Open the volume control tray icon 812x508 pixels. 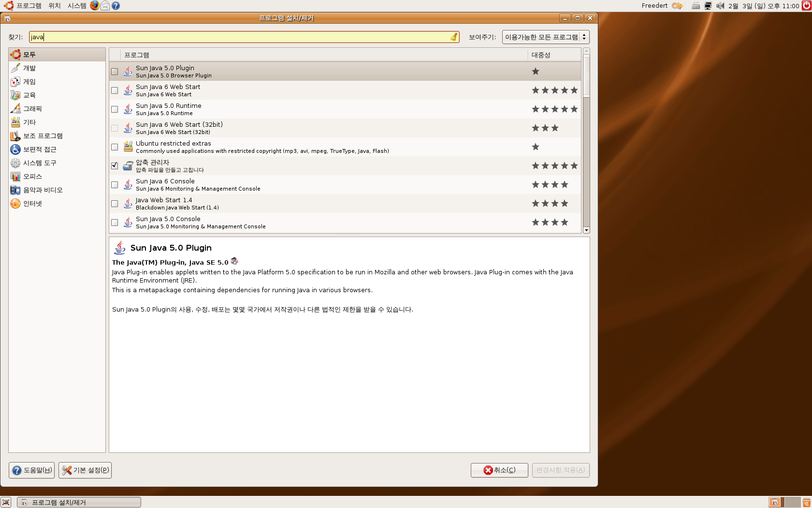tap(720, 6)
